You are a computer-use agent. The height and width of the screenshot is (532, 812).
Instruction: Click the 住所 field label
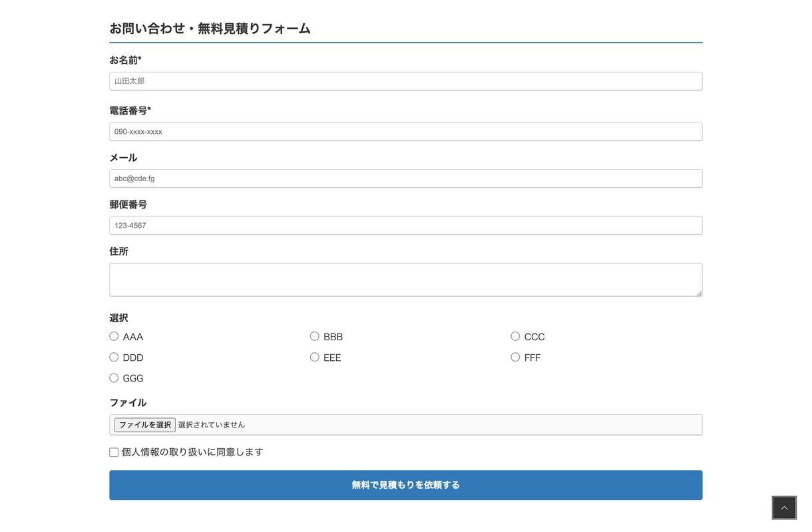click(118, 251)
